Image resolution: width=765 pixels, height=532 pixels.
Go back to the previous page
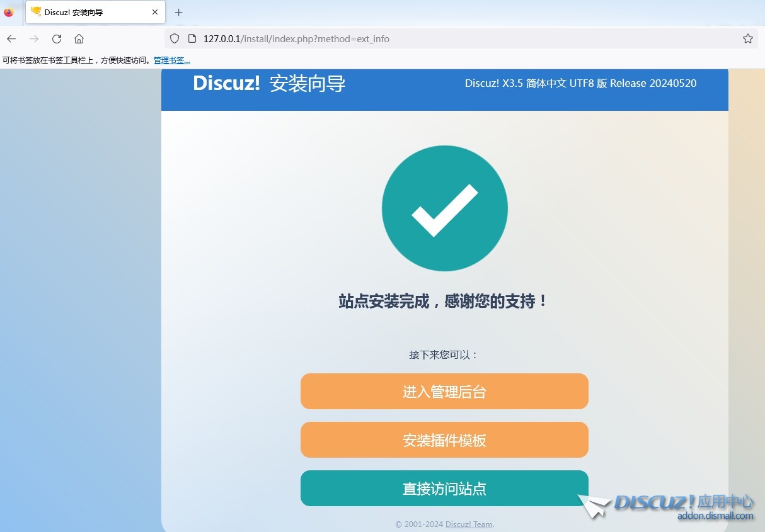coord(11,39)
